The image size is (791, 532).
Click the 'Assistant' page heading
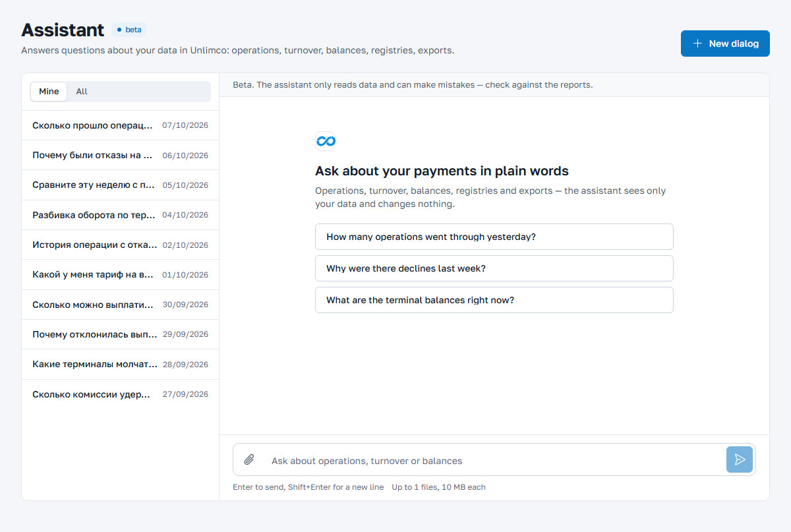(x=63, y=30)
